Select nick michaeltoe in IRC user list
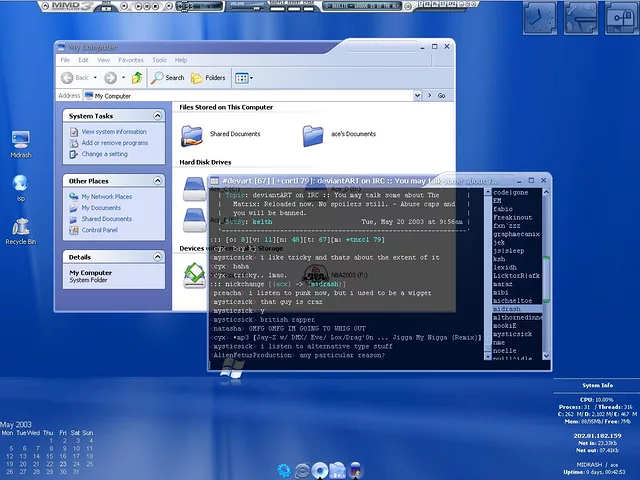 (x=513, y=300)
